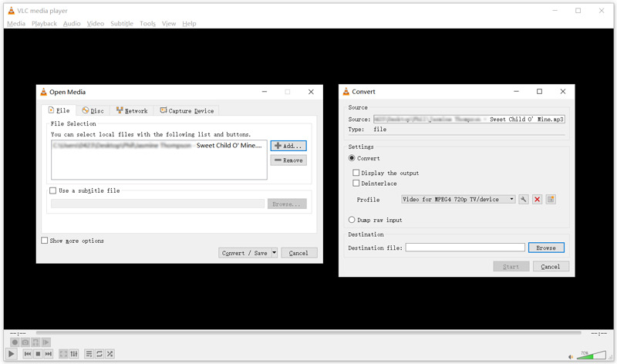Stop playback with the Stop button
This screenshot has height=364, width=617.
(x=38, y=354)
